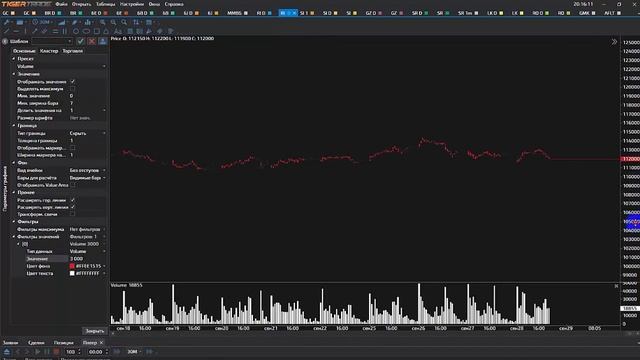The width and height of the screenshot is (640, 360).
Task: Open the bar chart indicators icon
Action: point(87,22)
